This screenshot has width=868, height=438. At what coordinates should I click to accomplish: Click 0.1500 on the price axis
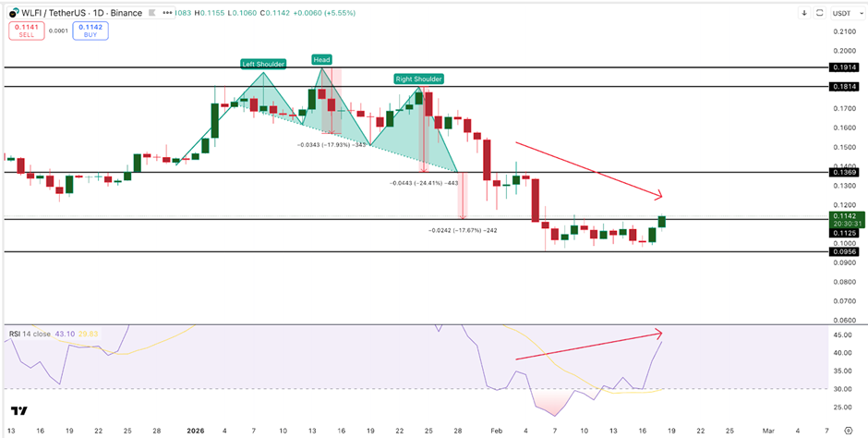(844, 147)
